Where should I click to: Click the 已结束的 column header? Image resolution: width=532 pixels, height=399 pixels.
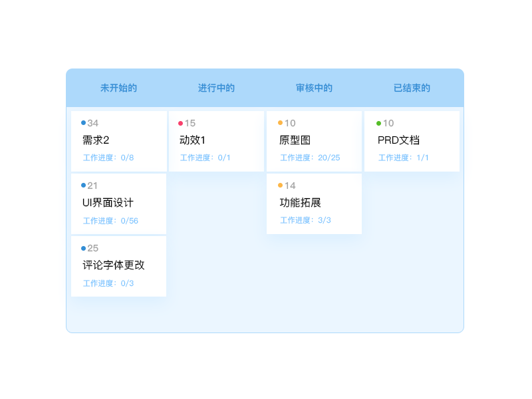tap(412, 88)
